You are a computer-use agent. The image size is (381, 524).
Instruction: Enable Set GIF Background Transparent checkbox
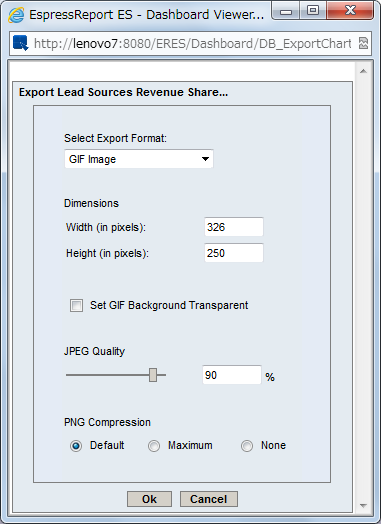[x=76, y=305]
